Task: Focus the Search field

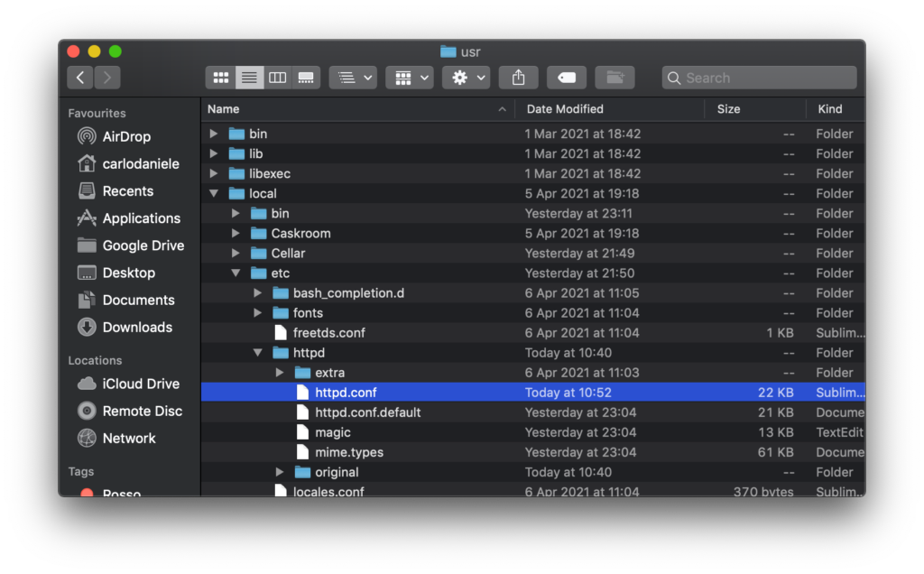Action: pos(759,78)
